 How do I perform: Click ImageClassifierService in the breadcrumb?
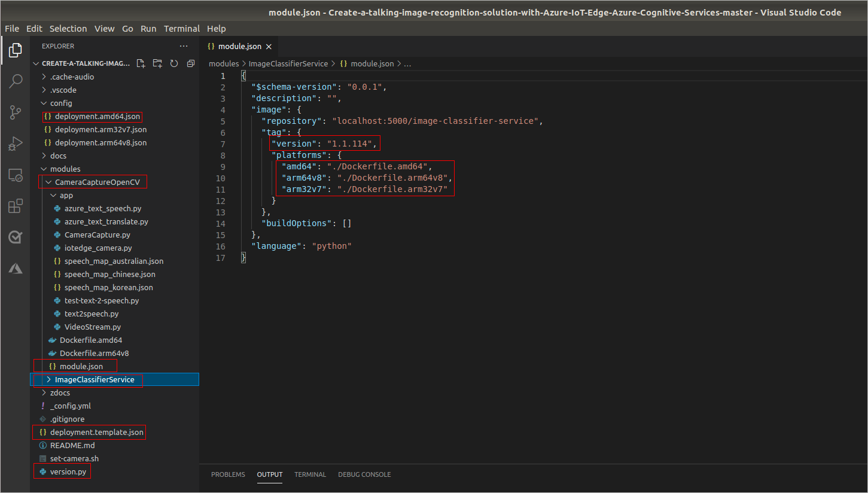[288, 63]
